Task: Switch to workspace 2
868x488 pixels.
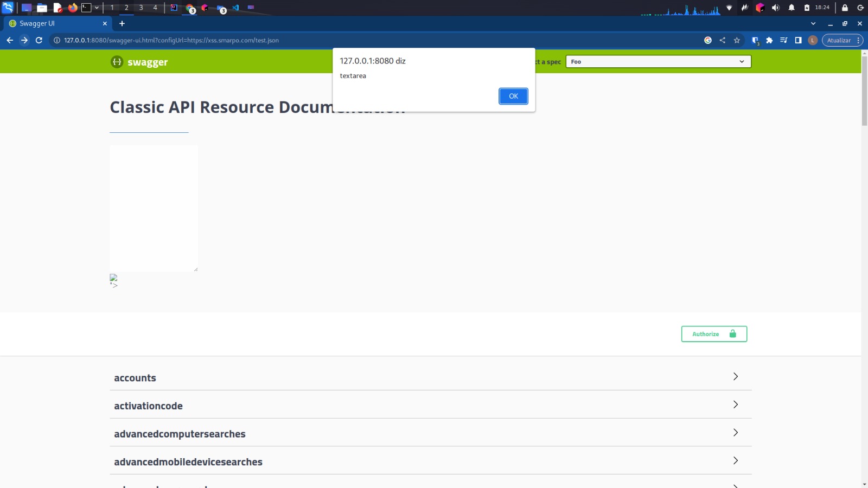Action: click(126, 8)
